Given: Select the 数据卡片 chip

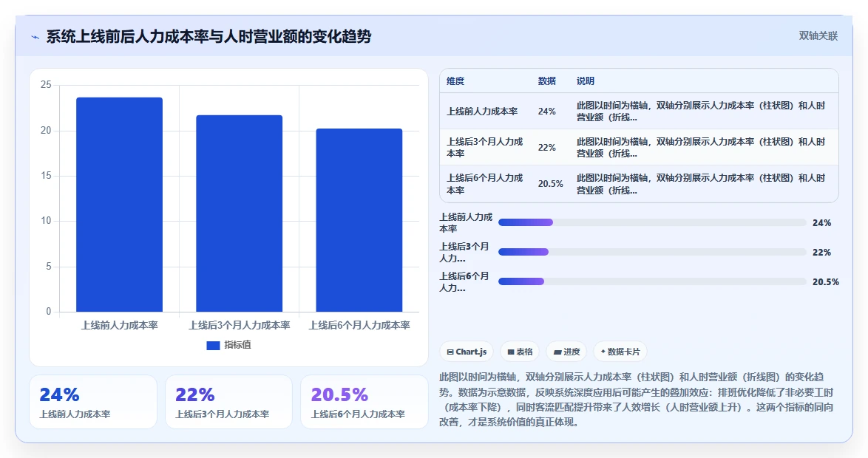Looking at the screenshot, I should tap(620, 352).
